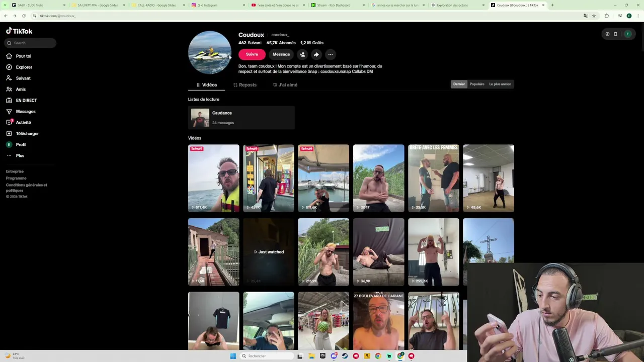Click the Coudoux profile picture
This screenshot has width=644, height=362.
point(209,52)
